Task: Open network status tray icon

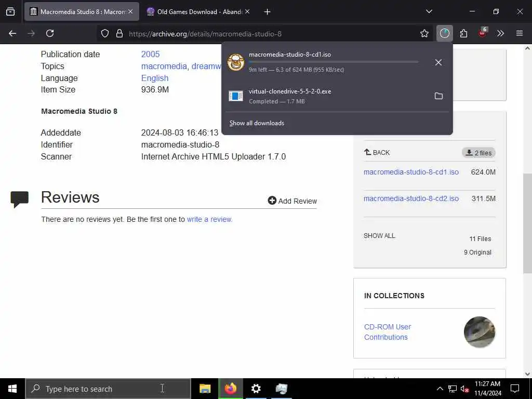Action: 453,389
